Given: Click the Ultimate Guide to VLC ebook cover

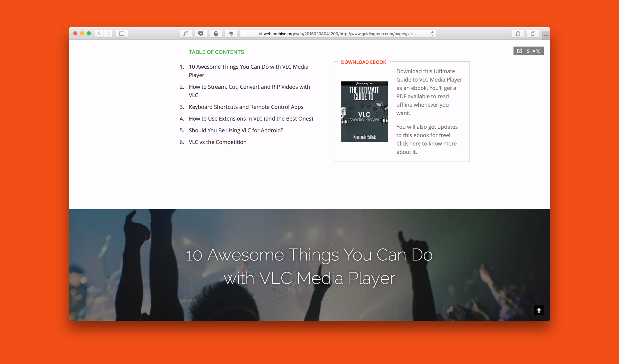Looking at the screenshot, I should pos(365,112).
